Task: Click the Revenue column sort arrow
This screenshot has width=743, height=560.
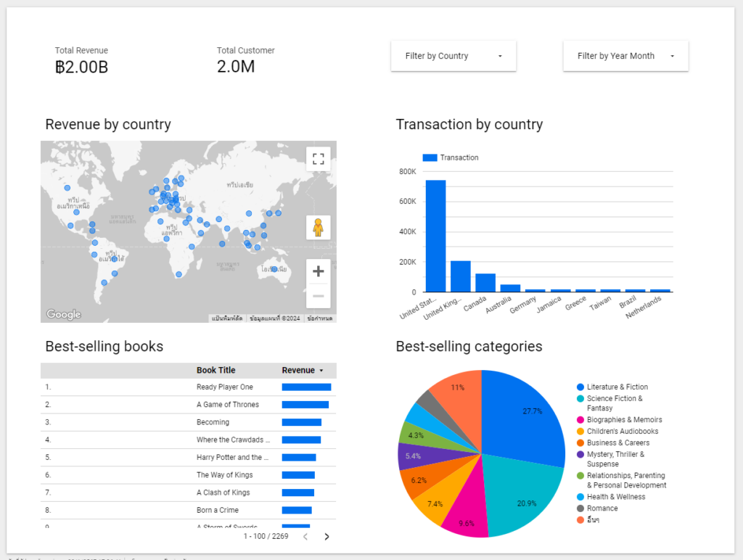Action: pyautogui.click(x=321, y=371)
